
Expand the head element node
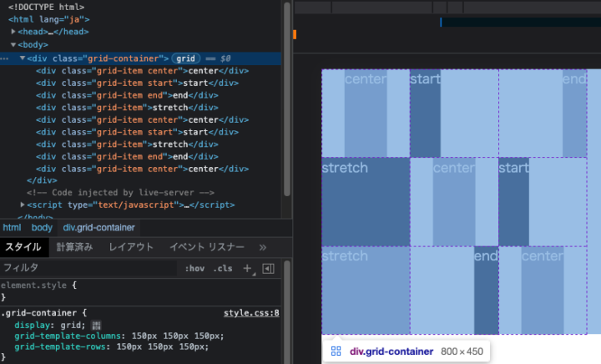click(13, 32)
